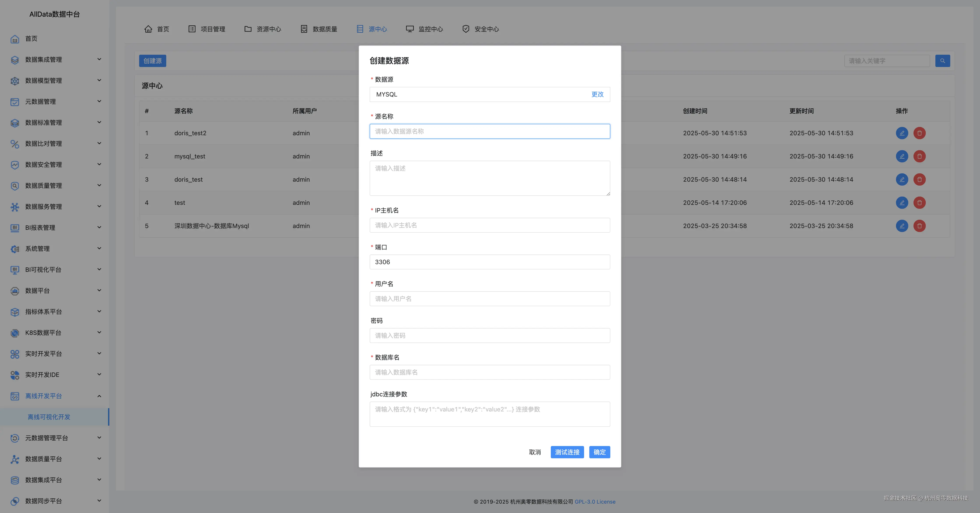Click the IP主机名 input field
Viewport: 980px width, 513px height.
pyautogui.click(x=490, y=225)
